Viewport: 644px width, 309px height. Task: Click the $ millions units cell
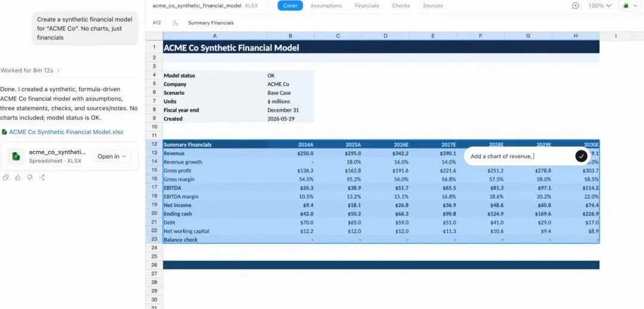coord(290,101)
